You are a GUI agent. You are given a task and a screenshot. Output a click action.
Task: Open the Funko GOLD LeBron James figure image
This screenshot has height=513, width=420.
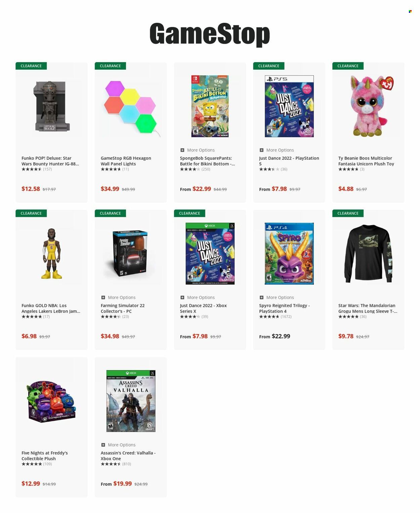tap(51, 253)
